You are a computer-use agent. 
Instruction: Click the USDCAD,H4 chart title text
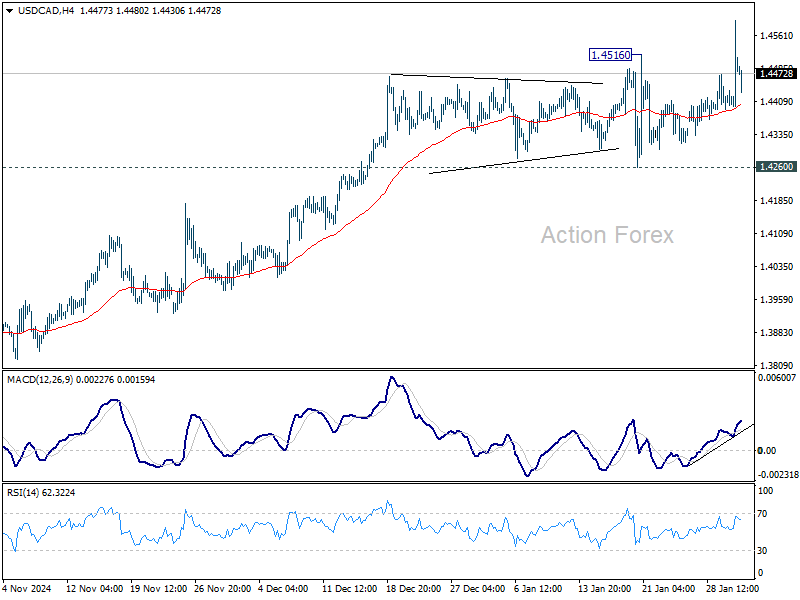coord(46,11)
